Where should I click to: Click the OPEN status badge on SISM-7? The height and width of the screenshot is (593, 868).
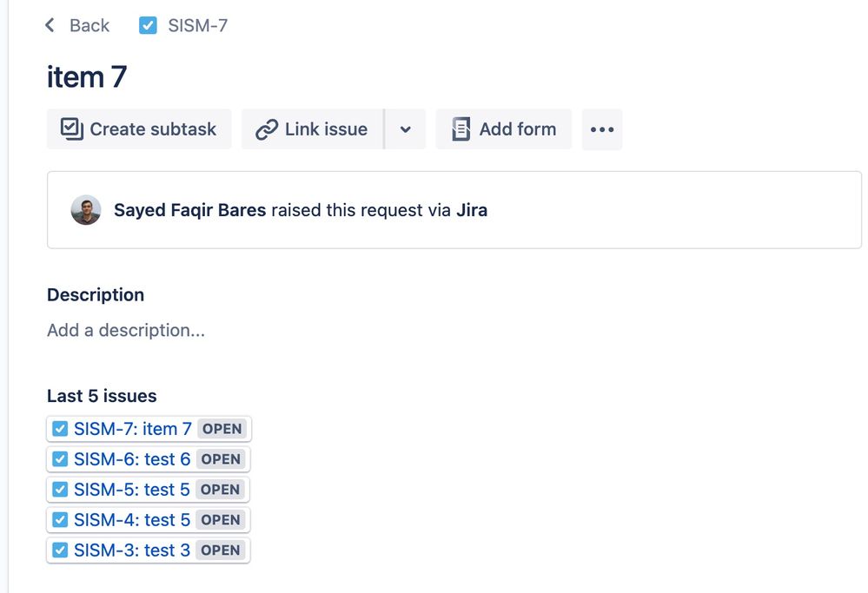point(222,429)
